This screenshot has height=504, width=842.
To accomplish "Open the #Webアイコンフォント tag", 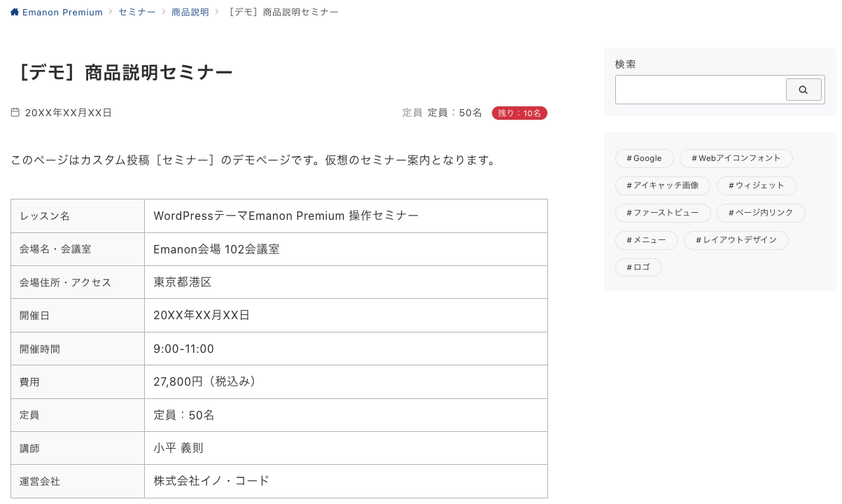I will tap(736, 158).
